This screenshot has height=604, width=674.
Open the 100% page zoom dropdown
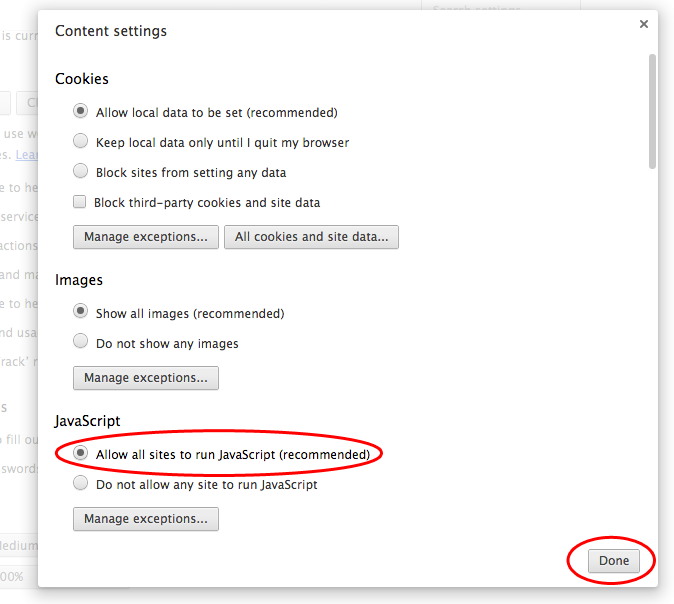click(x=18, y=577)
